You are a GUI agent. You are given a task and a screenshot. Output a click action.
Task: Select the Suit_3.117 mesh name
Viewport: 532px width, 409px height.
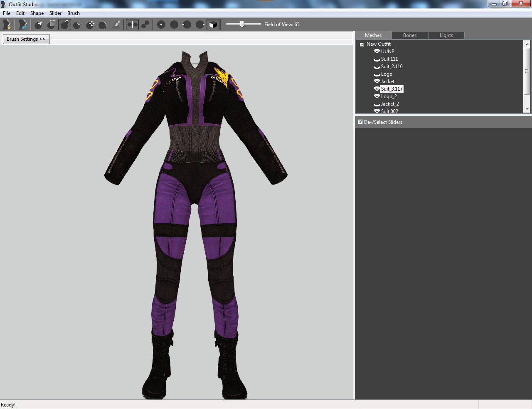(x=392, y=89)
